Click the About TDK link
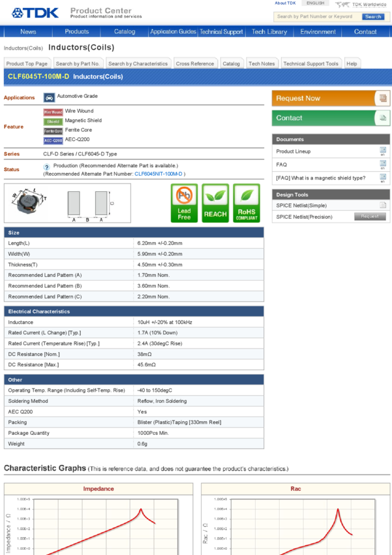Screen dimensions: 392x555 (x=285, y=3)
